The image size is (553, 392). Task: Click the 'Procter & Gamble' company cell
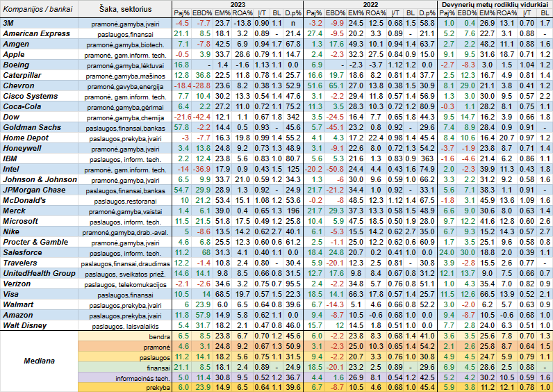coord(39,242)
